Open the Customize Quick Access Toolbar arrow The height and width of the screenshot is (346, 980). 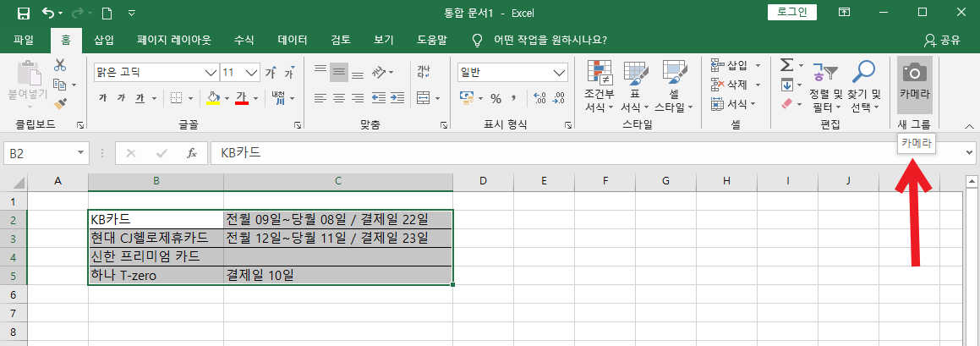click(x=132, y=13)
